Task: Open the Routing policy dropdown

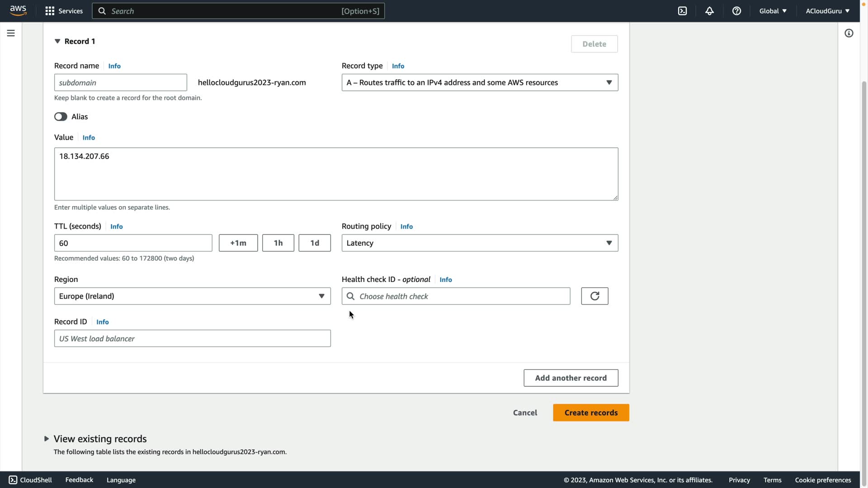Action: pos(480,243)
